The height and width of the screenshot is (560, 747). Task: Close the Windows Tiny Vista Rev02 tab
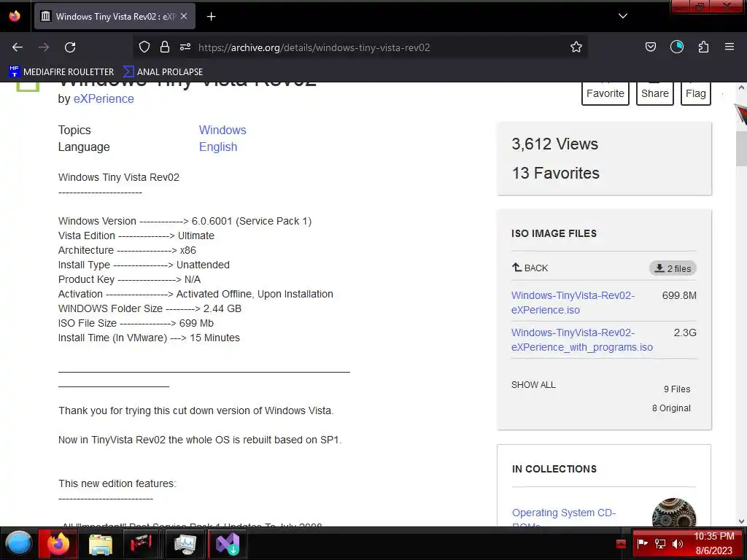(184, 16)
